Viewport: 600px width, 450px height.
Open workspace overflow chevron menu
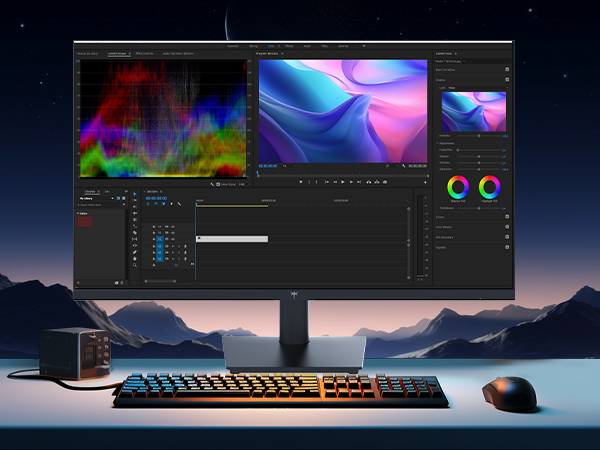(364, 46)
